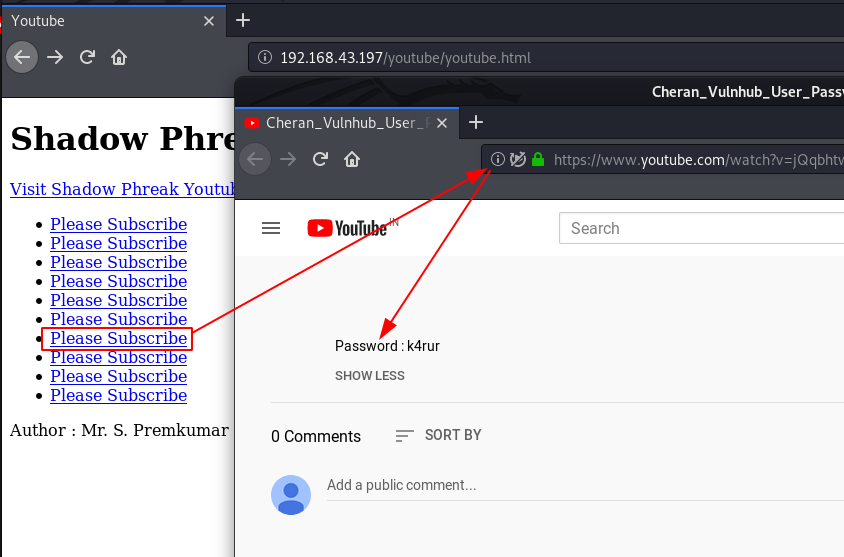Click the Shadow Phreak page heading
This screenshot has width=844, height=557.
click(x=122, y=139)
